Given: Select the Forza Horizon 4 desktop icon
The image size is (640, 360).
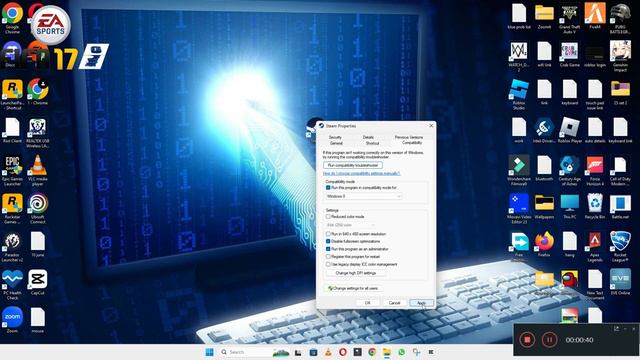Looking at the screenshot, I should tap(595, 169).
